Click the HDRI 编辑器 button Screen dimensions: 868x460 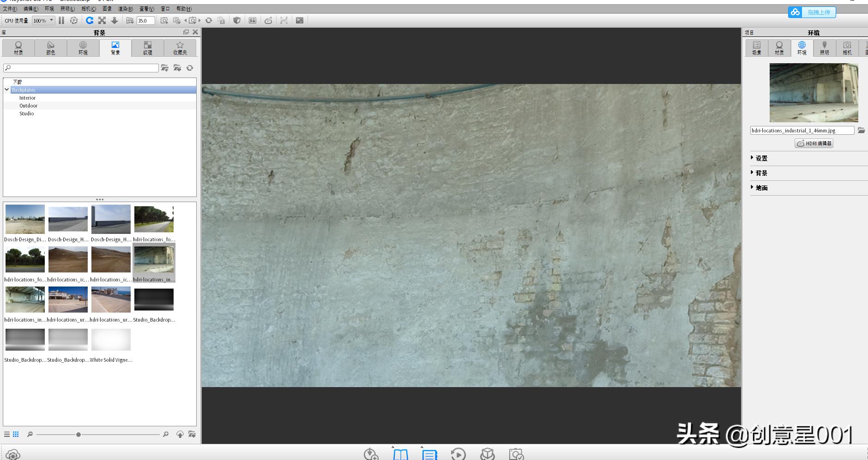[x=814, y=143]
